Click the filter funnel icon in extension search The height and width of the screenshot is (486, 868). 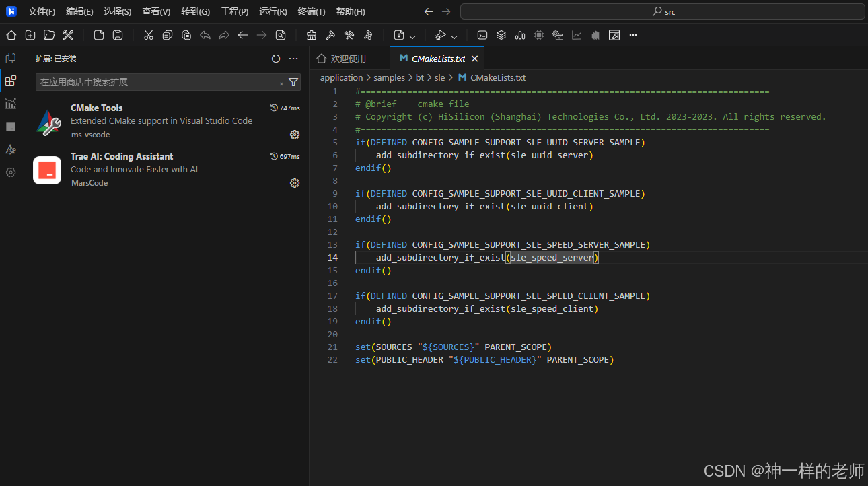[x=293, y=82]
